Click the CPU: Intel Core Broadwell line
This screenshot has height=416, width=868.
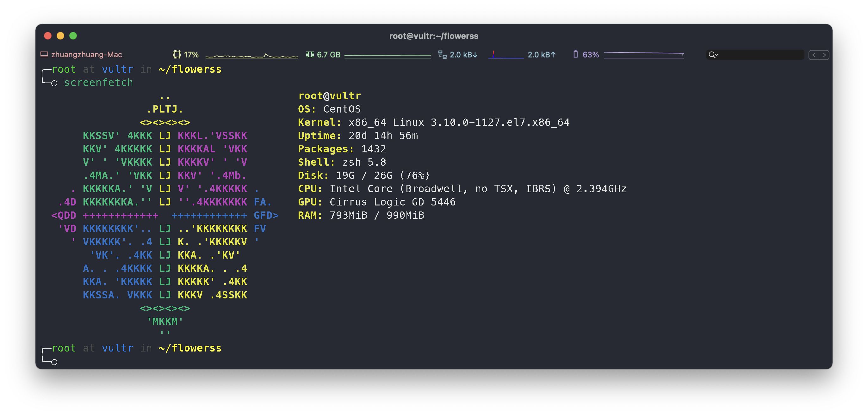point(462,189)
